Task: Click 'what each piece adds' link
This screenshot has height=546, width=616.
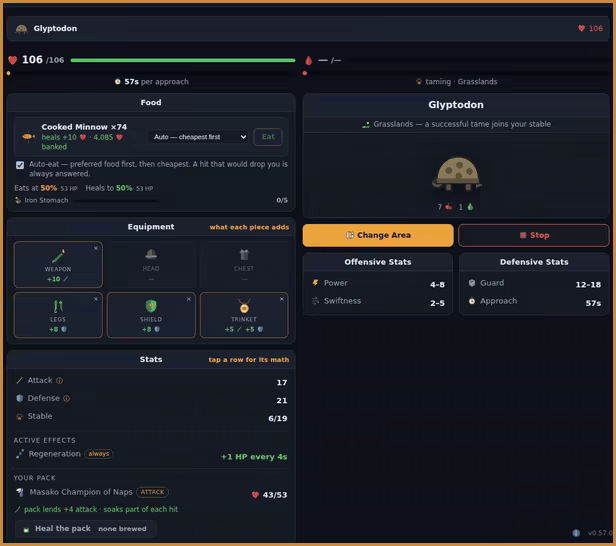Action: click(249, 227)
